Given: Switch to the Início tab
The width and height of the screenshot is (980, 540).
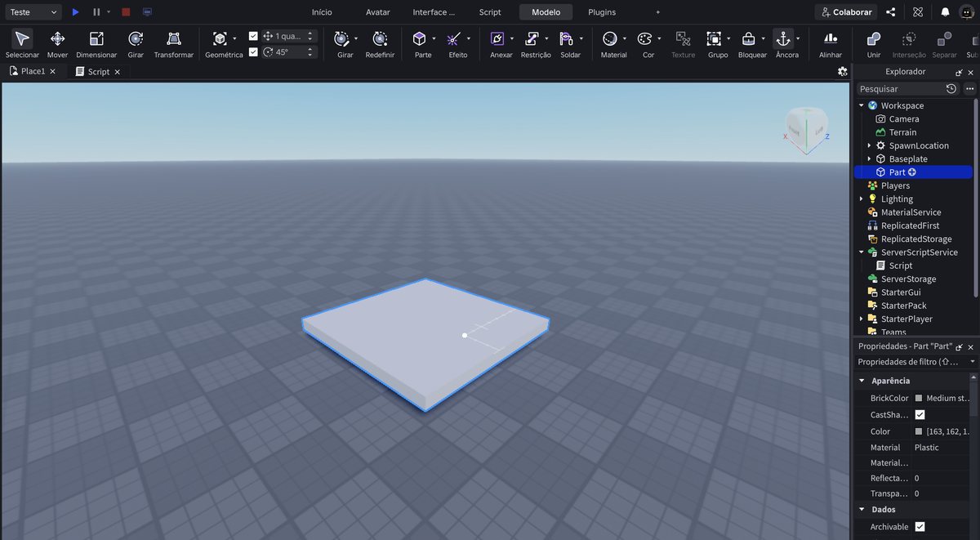Looking at the screenshot, I should [322, 12].
